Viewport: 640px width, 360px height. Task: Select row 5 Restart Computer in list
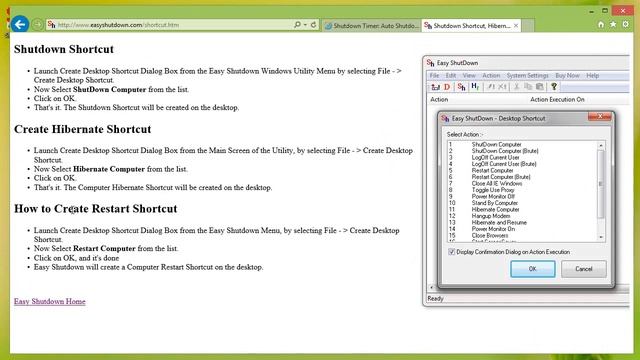click(523, 171)
